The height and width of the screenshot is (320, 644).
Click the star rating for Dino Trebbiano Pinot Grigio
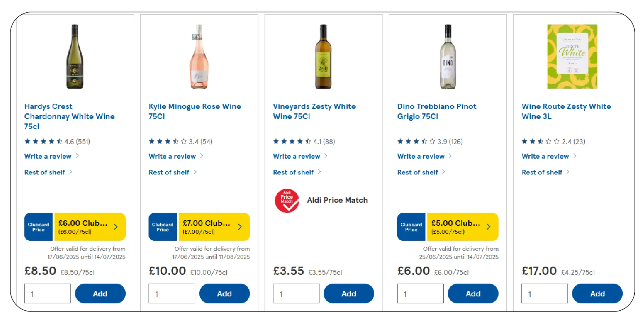(415, 141)
